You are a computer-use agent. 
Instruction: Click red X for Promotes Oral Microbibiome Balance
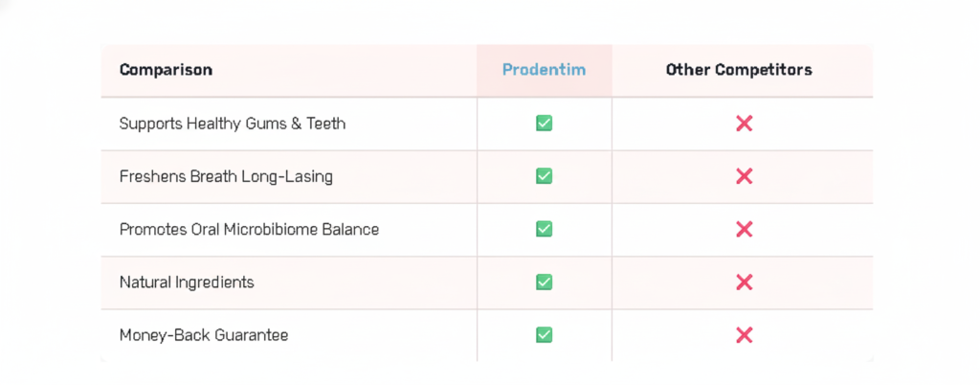tap(744, 229)
